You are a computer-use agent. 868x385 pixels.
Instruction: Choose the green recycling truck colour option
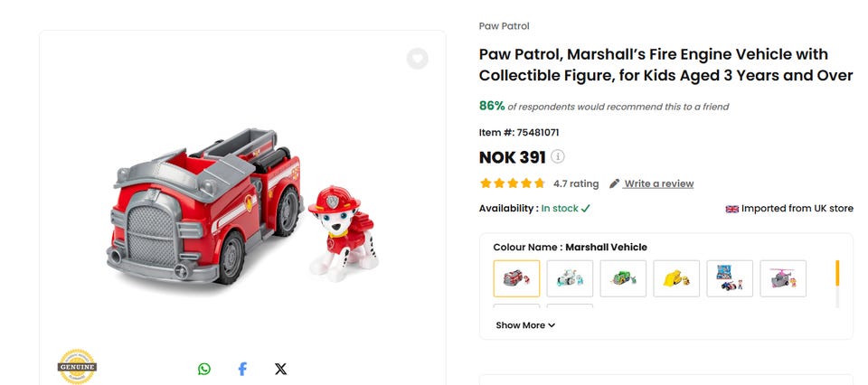pos(624,278)
